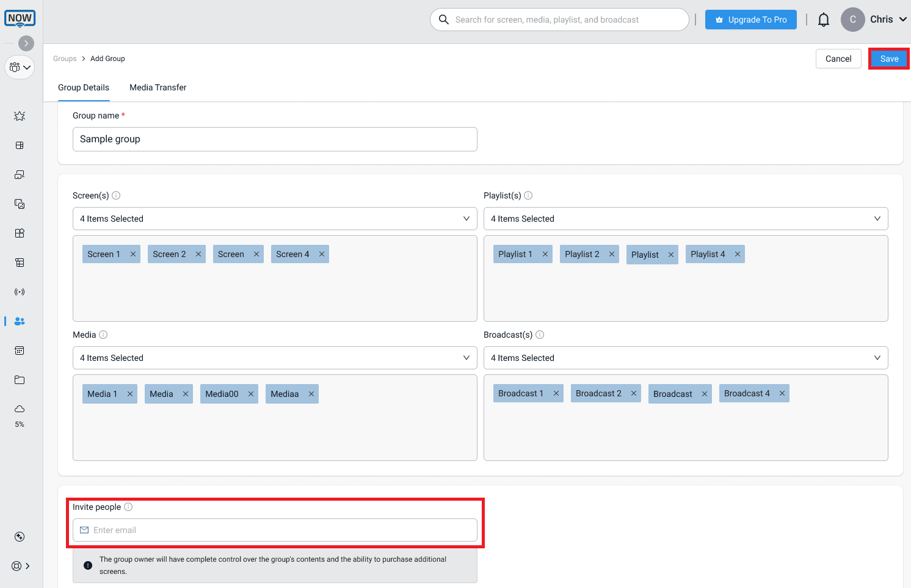Click the info icon beside Screen(s)
This screenshot has height=588, width=911.
pos(116,195)
